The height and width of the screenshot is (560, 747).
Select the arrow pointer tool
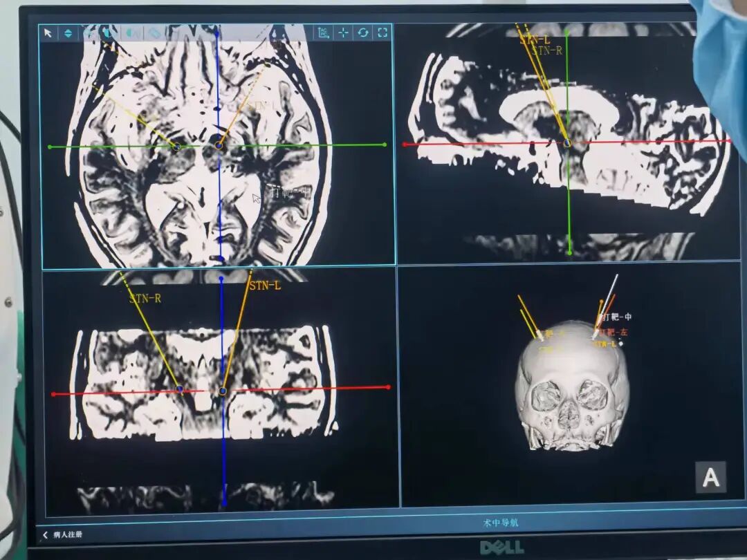(48, 33)
